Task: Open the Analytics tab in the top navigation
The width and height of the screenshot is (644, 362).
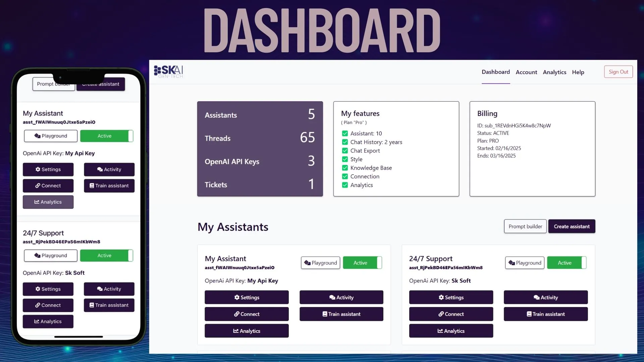Action: tap(554, 72)
